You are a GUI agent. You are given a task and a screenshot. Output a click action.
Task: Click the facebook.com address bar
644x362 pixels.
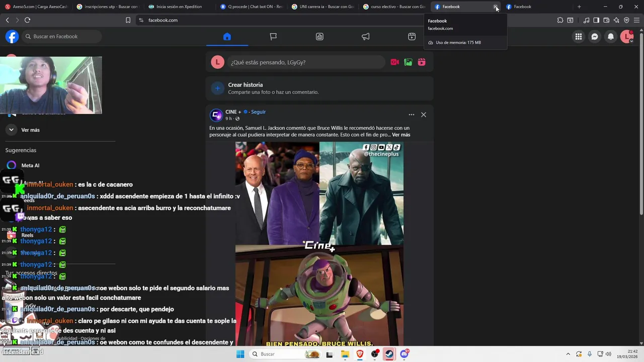282,20
